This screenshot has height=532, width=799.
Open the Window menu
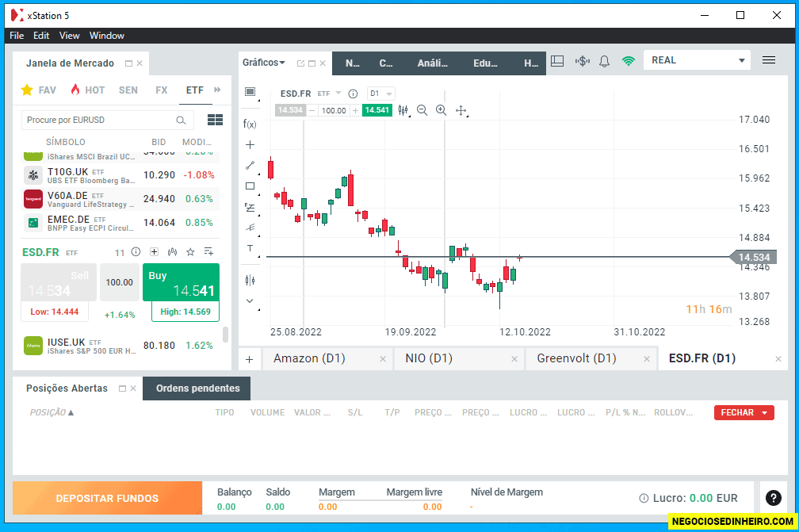(x=107, y=36)
